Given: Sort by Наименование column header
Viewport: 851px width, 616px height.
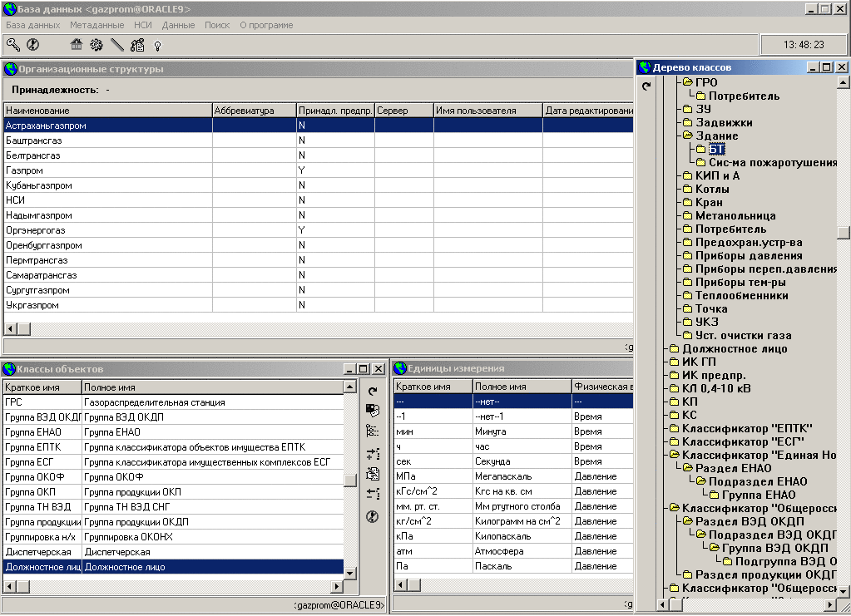Looking at the screenshot, I should click(107, 111).
